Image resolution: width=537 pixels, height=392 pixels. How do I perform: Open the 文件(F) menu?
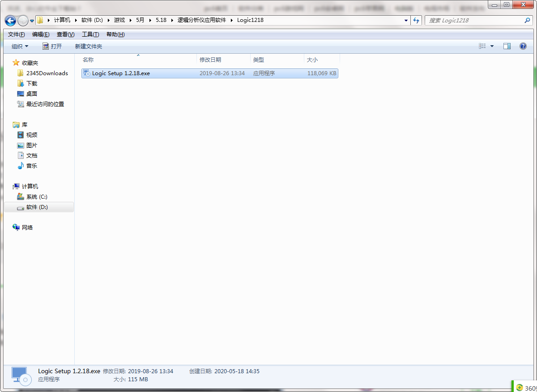point(16,34)
